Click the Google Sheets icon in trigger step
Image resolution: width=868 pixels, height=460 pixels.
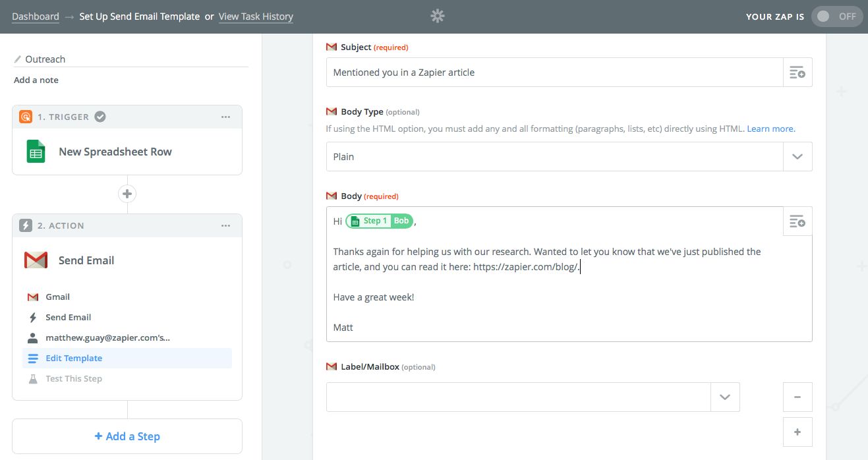tap(36, 152)
